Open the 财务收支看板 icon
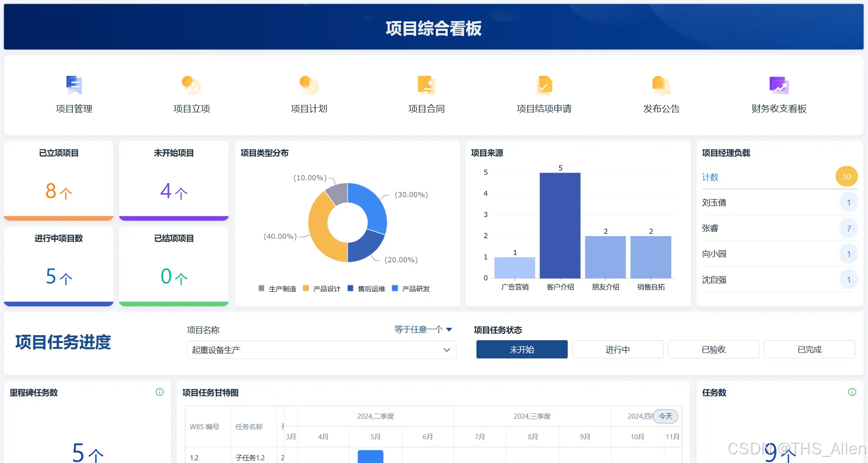868x463 pixels. 779,85
